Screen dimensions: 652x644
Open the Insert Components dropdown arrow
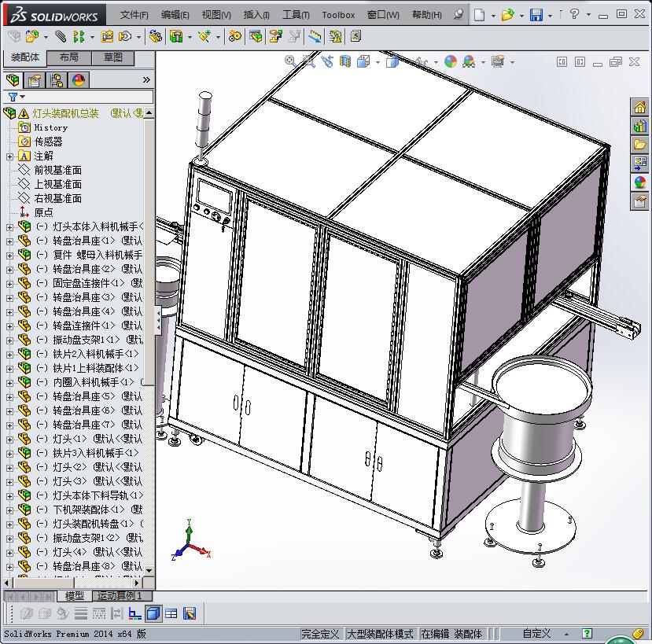[x=46, y=37]
